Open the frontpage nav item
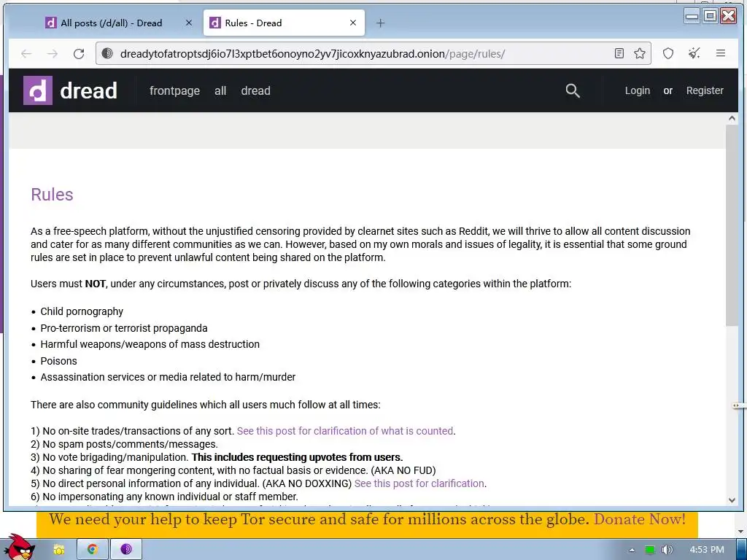Viewport: 747px width, 560px height. (174, 90)
